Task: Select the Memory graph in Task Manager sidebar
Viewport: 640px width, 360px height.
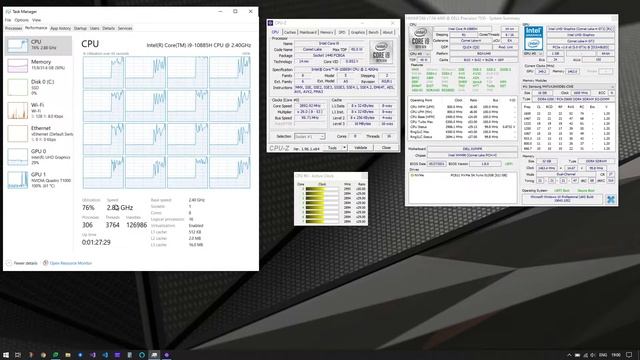Action: tap(38, 65)
